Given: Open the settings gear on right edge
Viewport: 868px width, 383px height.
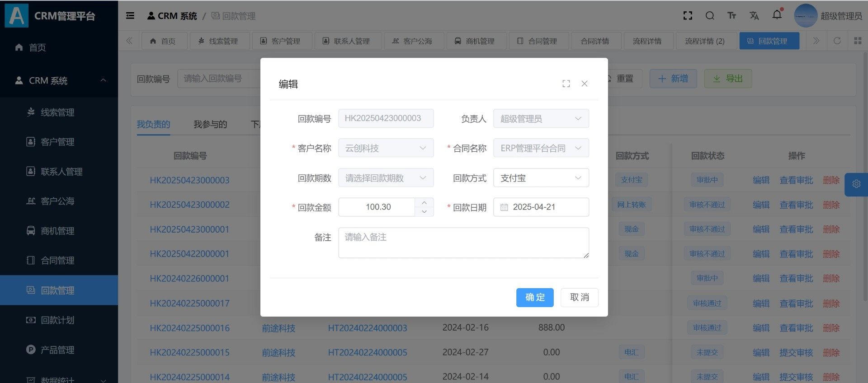Looking at the screenshot, I should pos(856,184).
